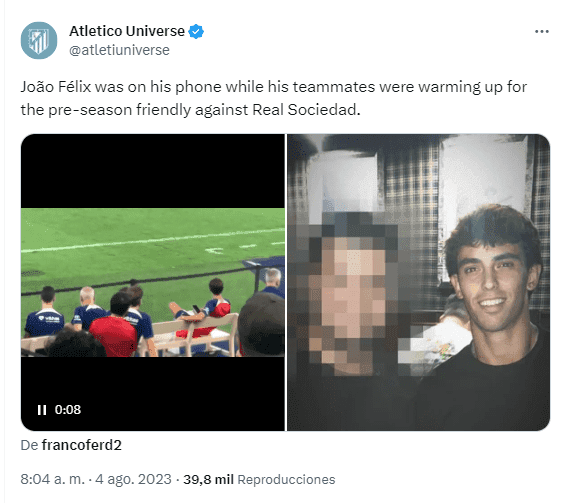Click the João Félix tweet text
The image size is (566, 503).
pos(273,98)
